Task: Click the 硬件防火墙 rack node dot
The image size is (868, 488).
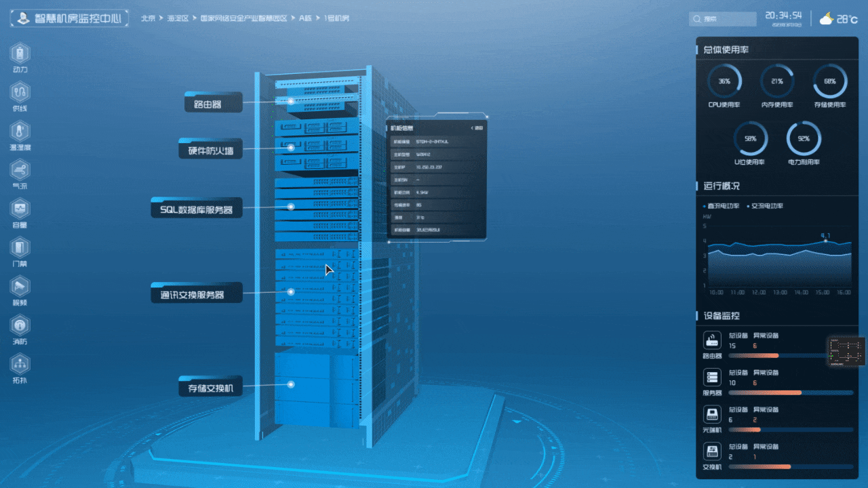Action: tap(291, 148)
